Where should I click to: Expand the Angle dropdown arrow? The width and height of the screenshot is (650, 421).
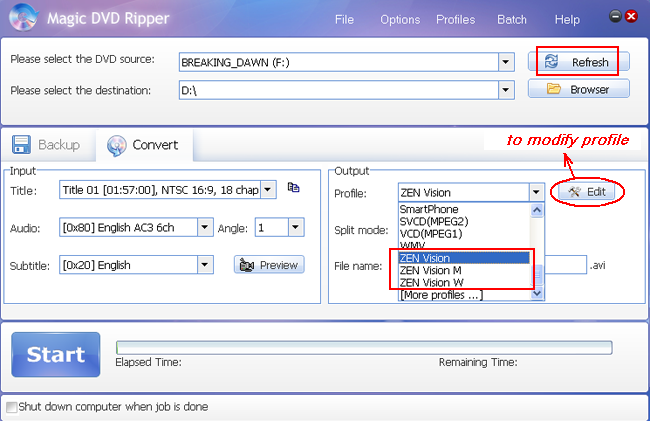click(296, 227)
